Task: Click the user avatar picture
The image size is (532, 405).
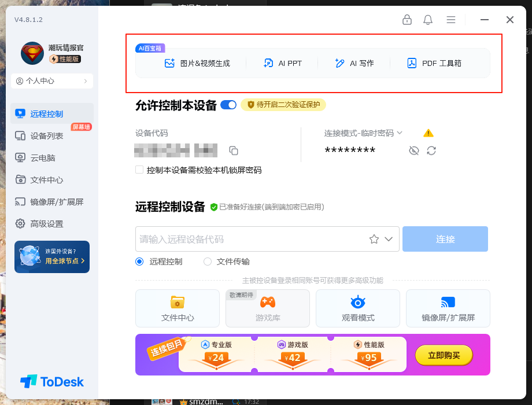Action: pyautogui.click(x=32, y=53)
